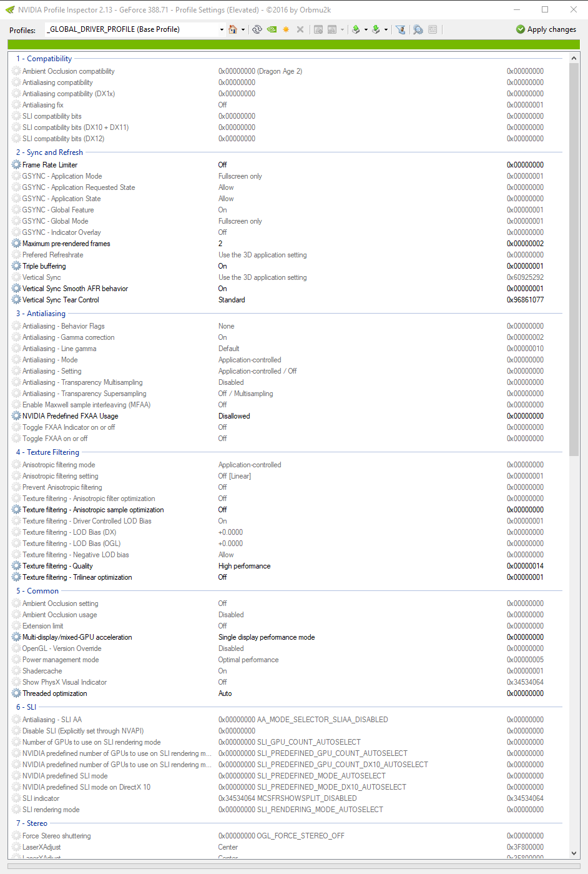Click gear icon beside Texture filtering - Quality
Image resolution: width=588 pixels, height=874 pixels.
[x=16, y=566]
